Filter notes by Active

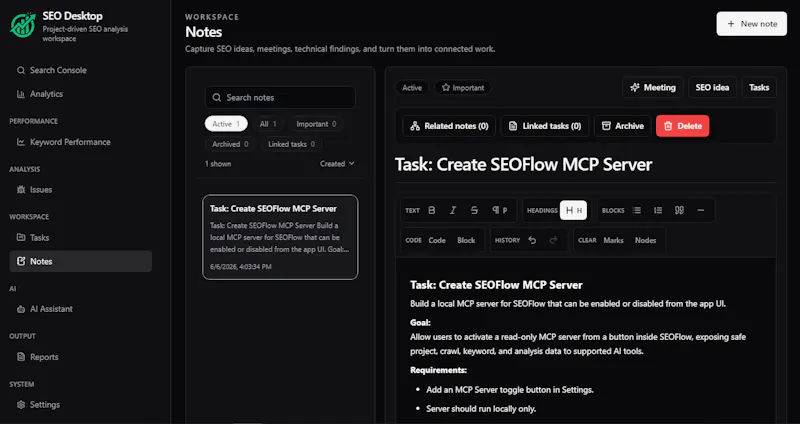coord(226,124)
